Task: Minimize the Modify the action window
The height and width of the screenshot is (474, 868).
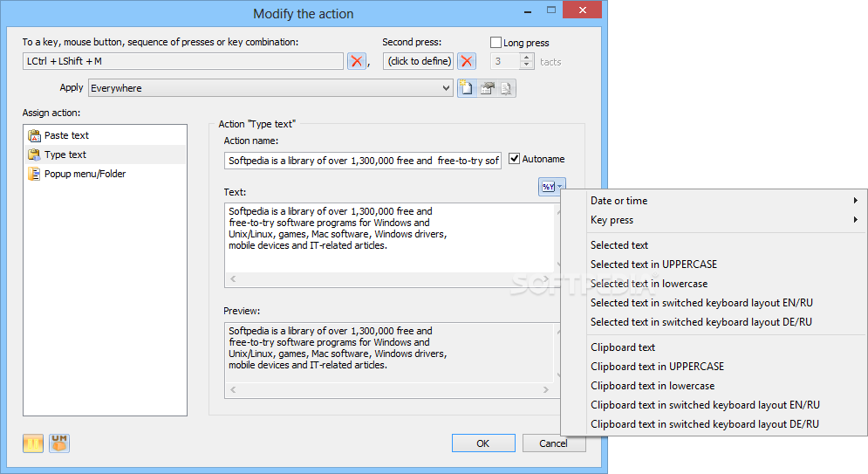Action: [528, 11]
